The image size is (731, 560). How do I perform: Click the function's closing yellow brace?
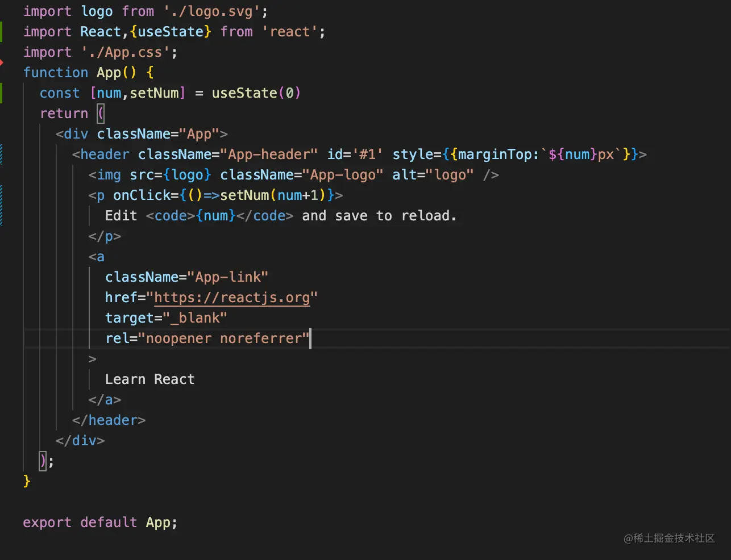coord(27,482)
